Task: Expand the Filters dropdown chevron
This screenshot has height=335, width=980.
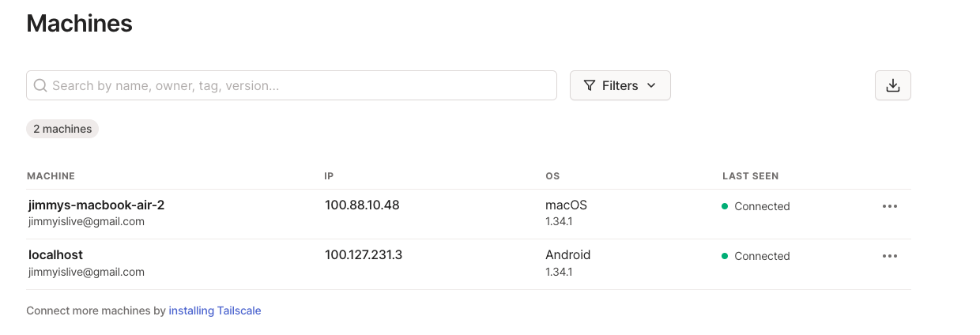Action: (x=651, y=85)
